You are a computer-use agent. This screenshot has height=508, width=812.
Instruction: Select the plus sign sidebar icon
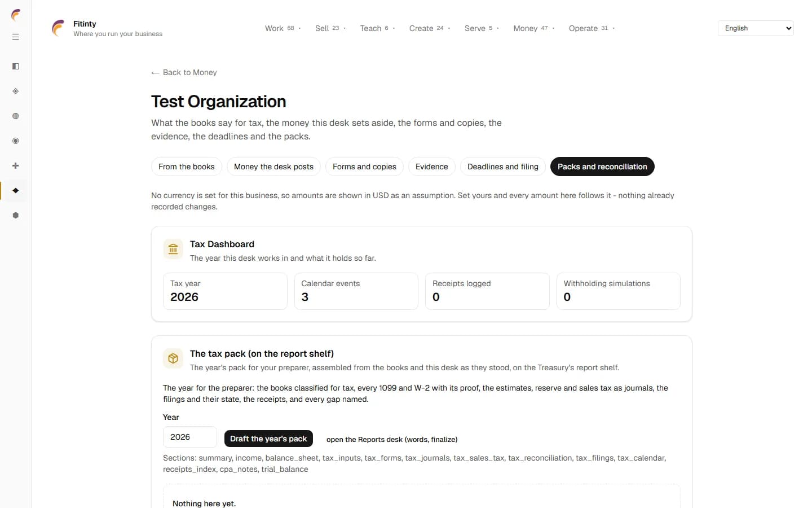(16, 166)
